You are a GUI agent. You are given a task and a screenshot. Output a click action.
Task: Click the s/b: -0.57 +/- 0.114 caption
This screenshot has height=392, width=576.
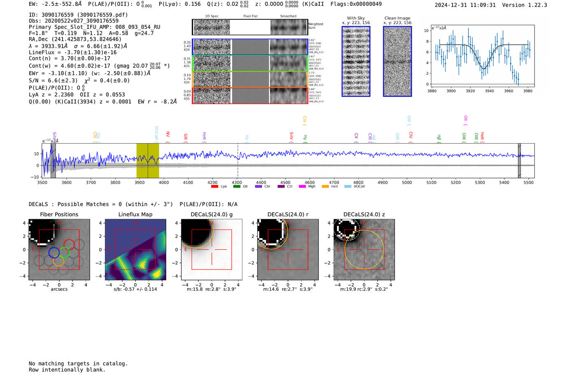135,289
